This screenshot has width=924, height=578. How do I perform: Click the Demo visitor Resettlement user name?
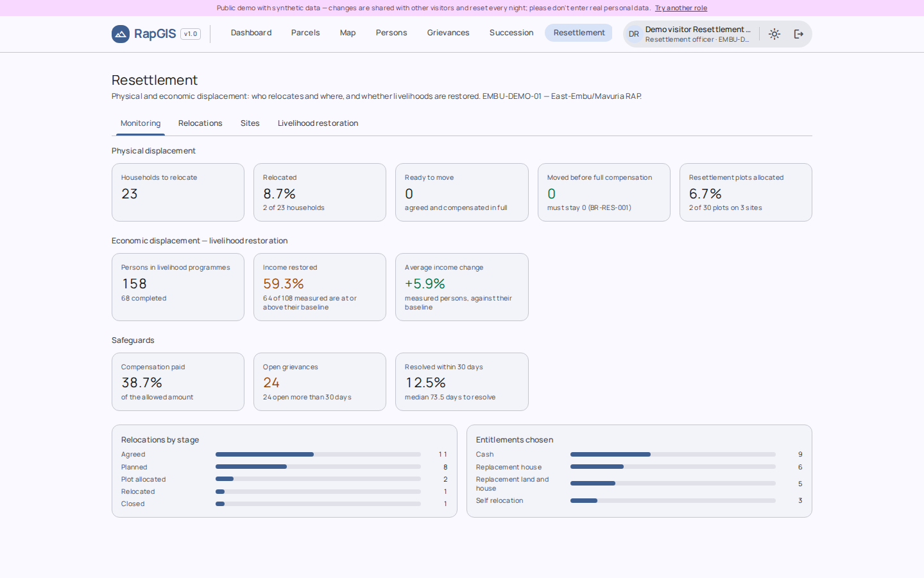[x=697, y=30]
